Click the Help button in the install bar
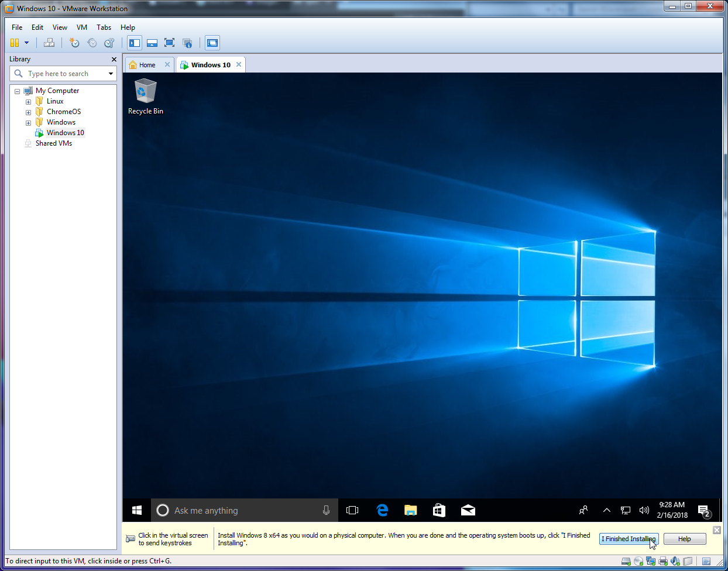This screenshot has width=728, height=571. [x=684, y=539]
